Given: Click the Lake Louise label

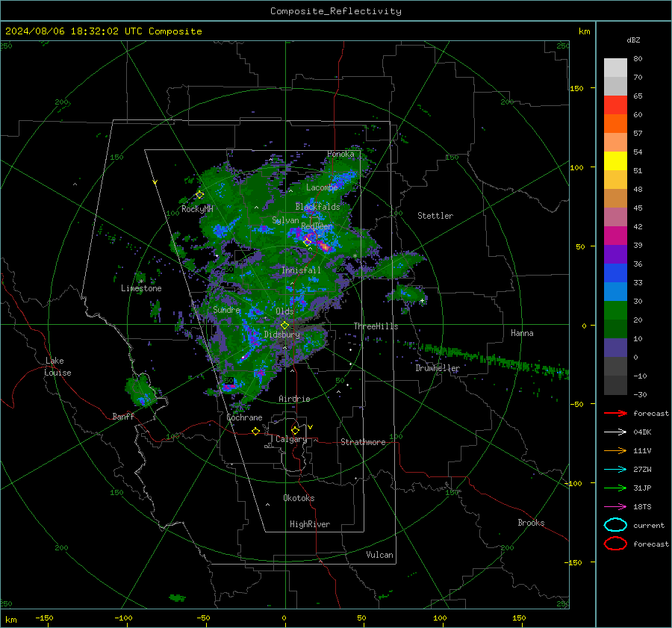Looking at the screenshot, I should coord(57,367).
